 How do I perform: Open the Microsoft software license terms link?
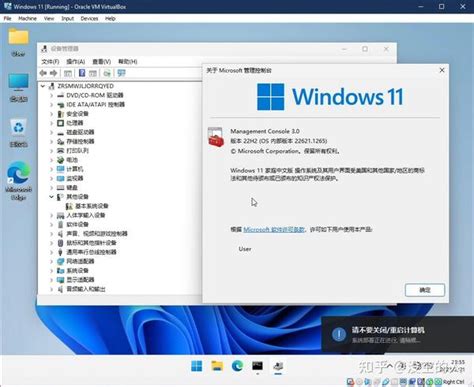[x=274, y=229]
